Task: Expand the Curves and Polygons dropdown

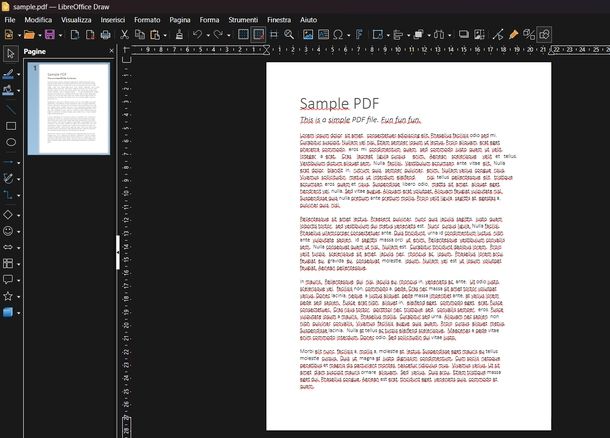Action: (18, 179)
